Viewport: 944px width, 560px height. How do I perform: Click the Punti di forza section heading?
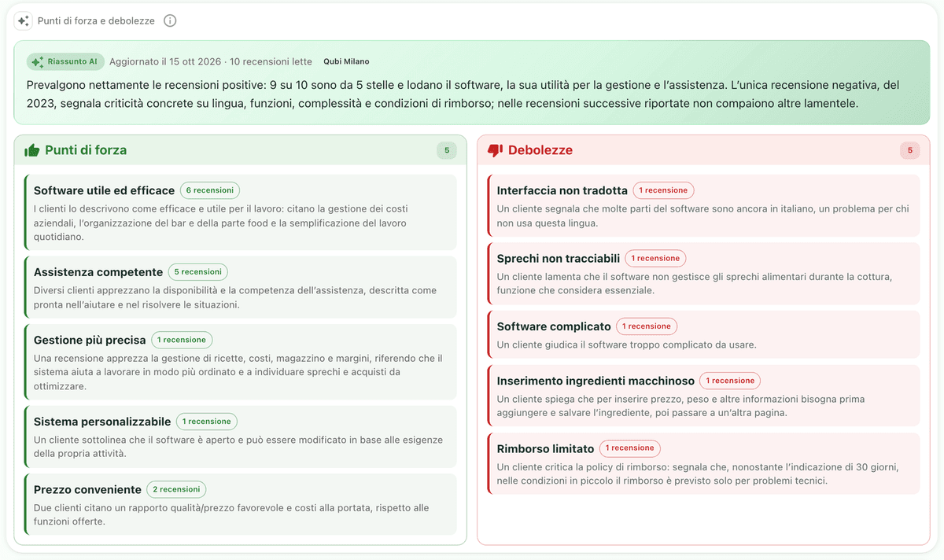coord(86,150)
